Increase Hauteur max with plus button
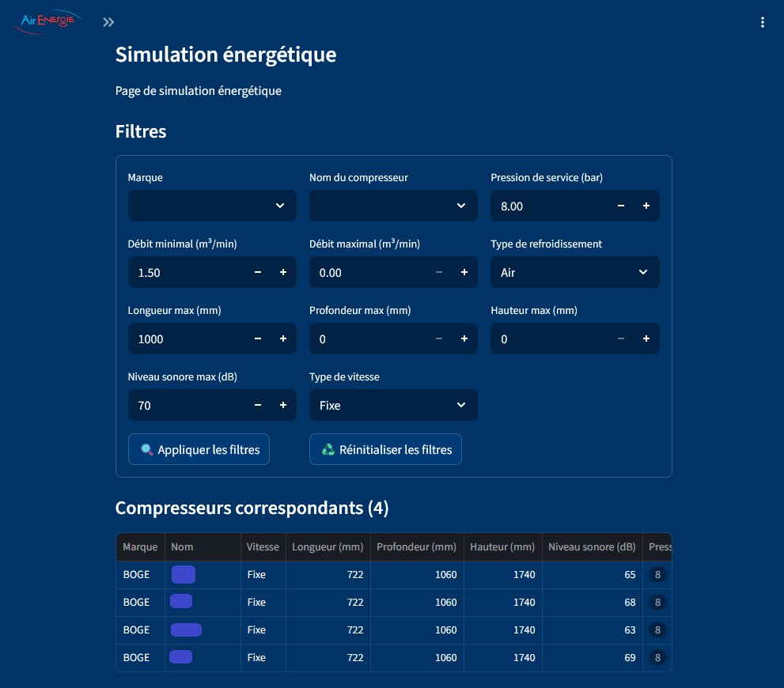 [x=646, y=338]
